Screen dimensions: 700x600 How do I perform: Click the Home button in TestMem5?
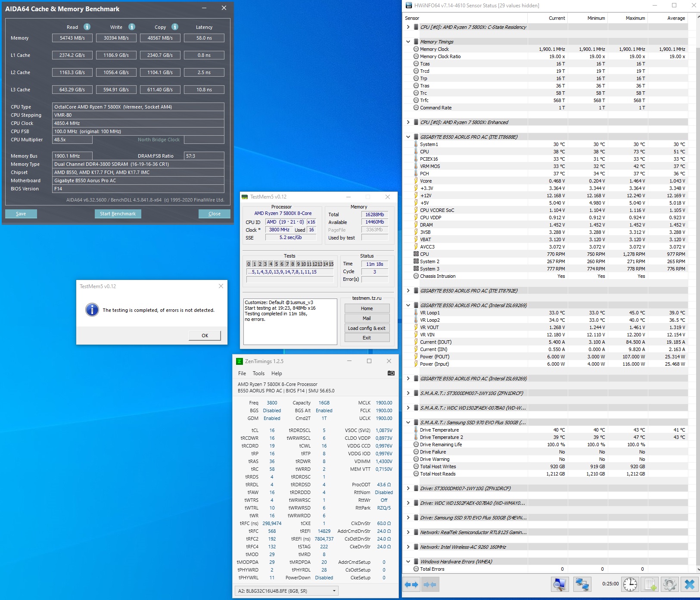[x=367, y=308]
